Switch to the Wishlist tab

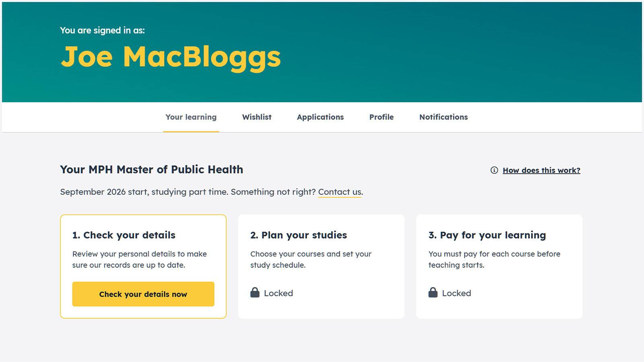(x=257, y=117)
